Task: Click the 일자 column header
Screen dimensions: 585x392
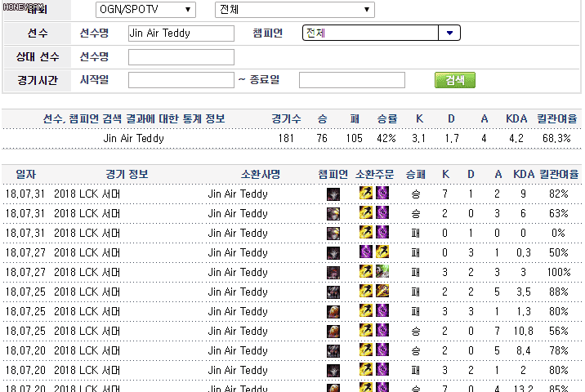Action: [26, 174]
